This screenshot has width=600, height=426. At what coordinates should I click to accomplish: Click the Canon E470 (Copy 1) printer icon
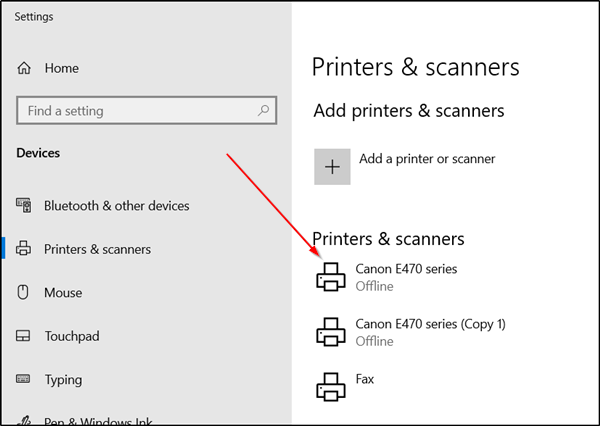[x=330, y=333]
